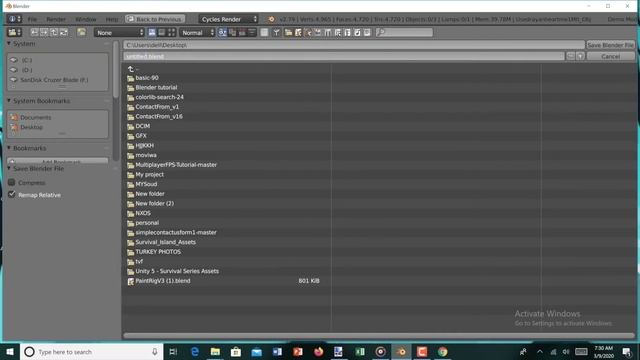Open Microsoft Edge from taskbar
Screen dimensions: 640x360
tap(195, 351)
